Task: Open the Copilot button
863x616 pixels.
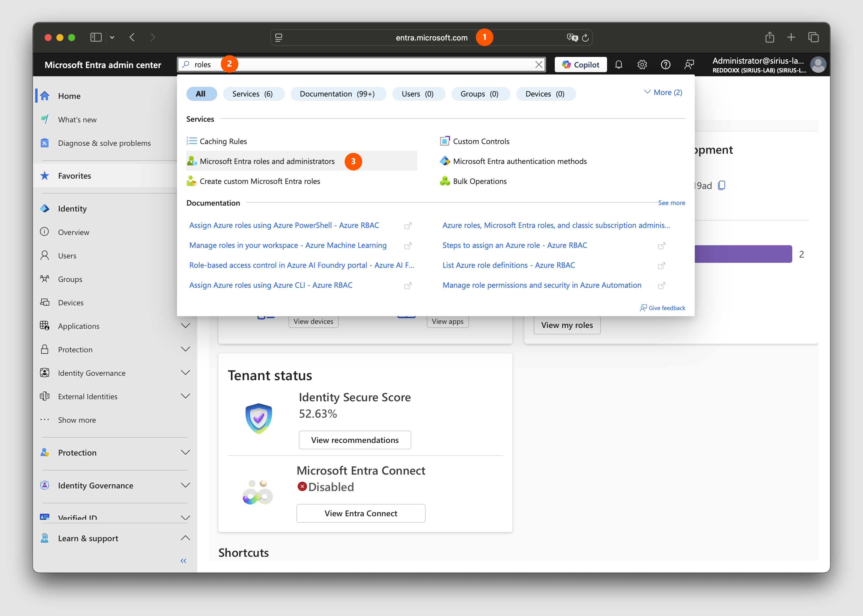Action: 581,65
